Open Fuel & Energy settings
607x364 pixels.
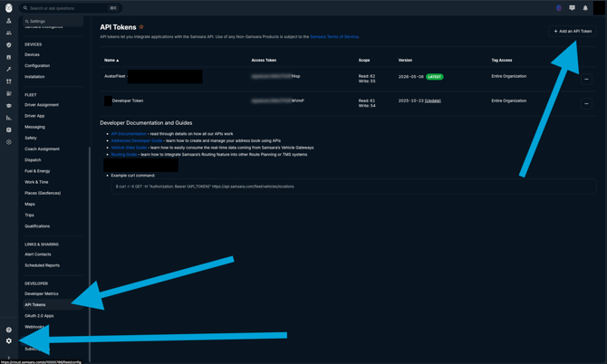(x=37, y=171)
